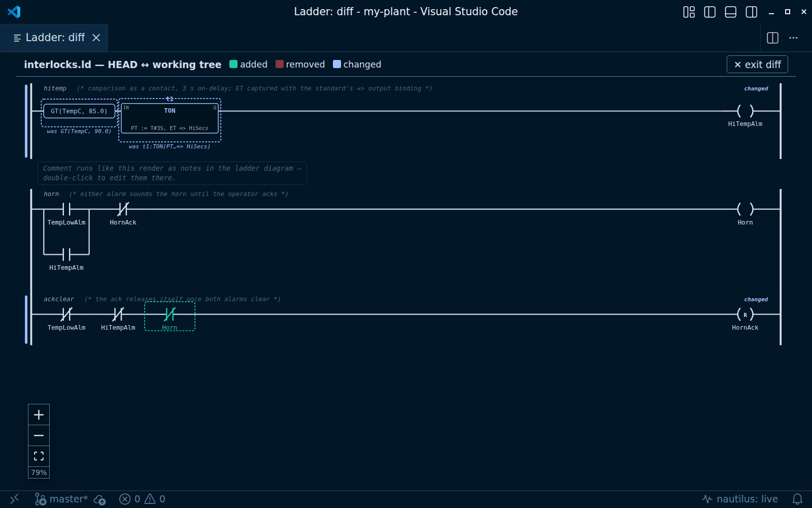
Task: Open Customize Layout icon in title bar
Action: tap(689, 12)
